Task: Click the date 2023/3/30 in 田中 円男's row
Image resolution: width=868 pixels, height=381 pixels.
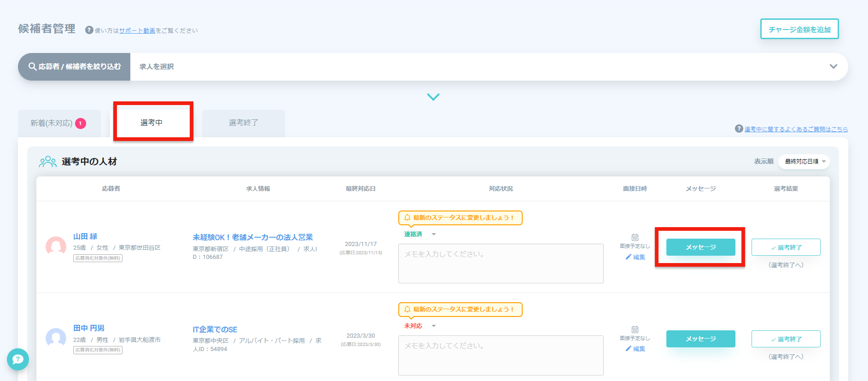Action: tap(361, 336)
